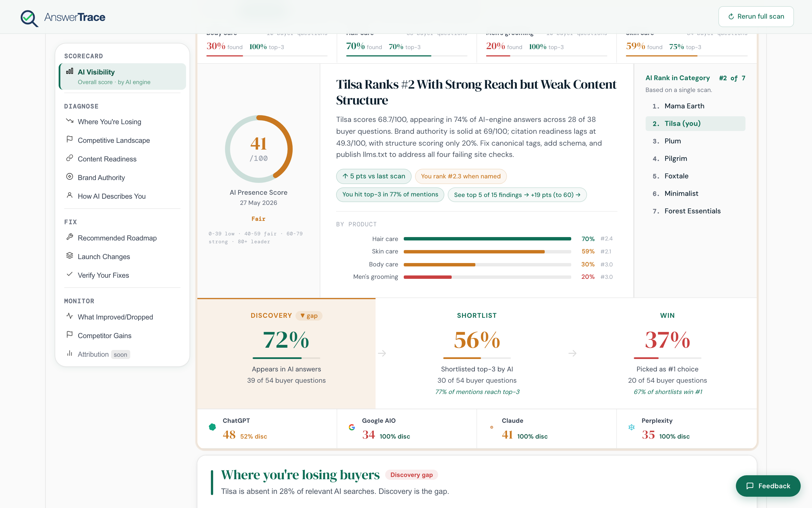
Task: Click the AI Presence Score 41 gauge
Action: [259, 149]
